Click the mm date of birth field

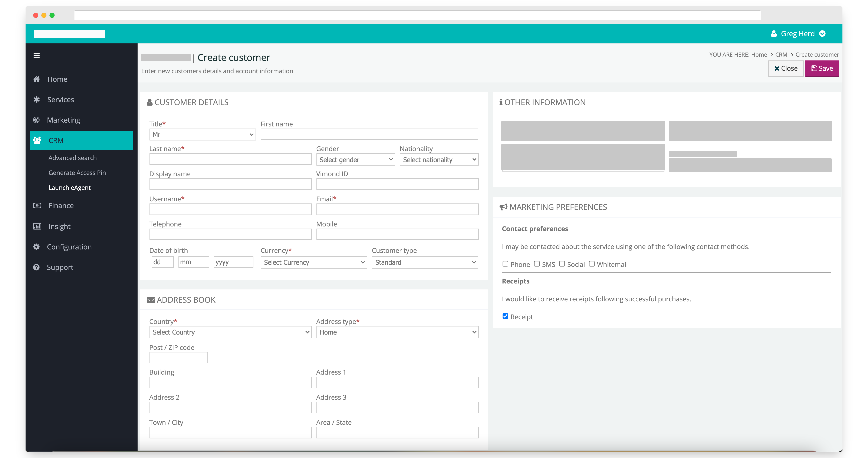point(194,262)
